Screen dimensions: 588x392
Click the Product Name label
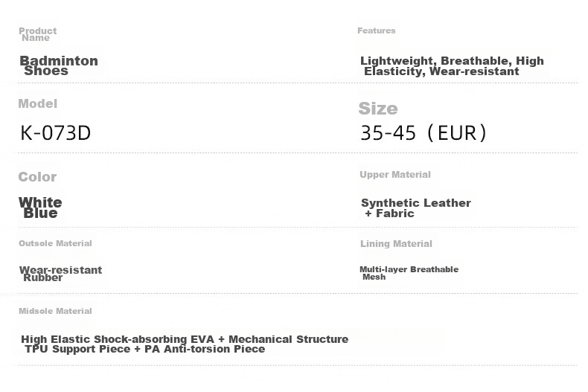coord(37,34)
